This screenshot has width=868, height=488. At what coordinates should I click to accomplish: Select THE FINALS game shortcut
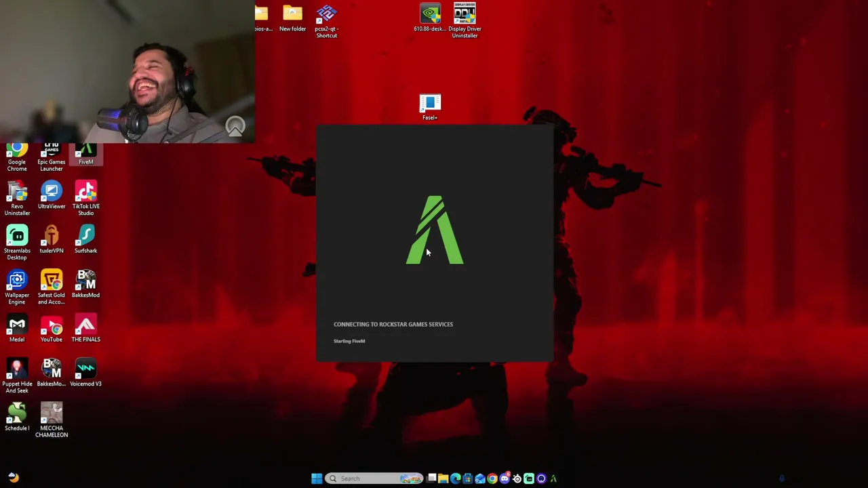pos(86,329)
